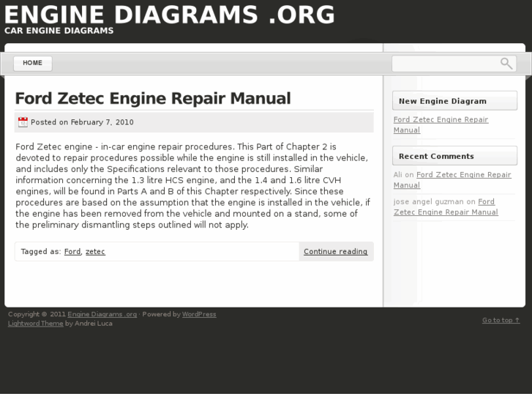Viewport: 532px width, 399px height.
Task: Click Go to top link
Action: [x=501, y=320]
